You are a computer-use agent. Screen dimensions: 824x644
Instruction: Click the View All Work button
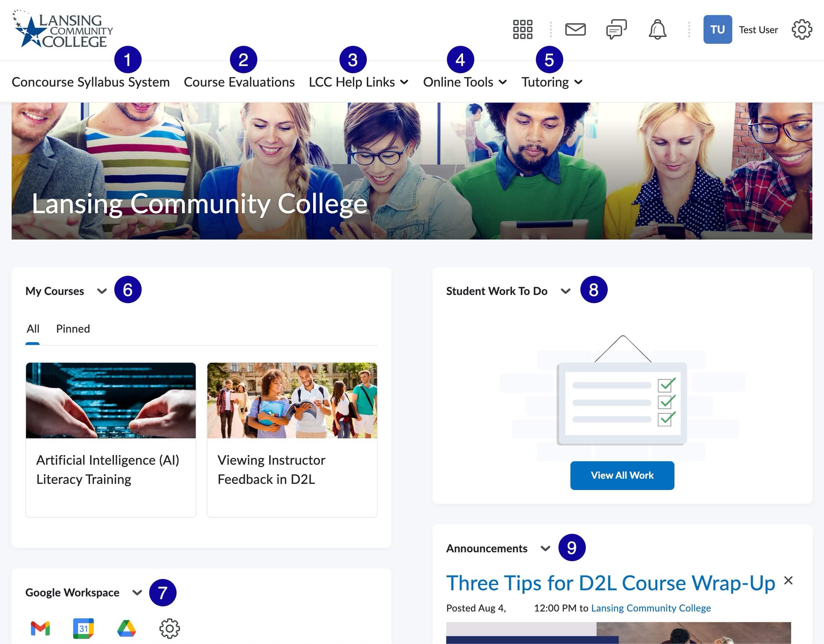pos(622,475)
